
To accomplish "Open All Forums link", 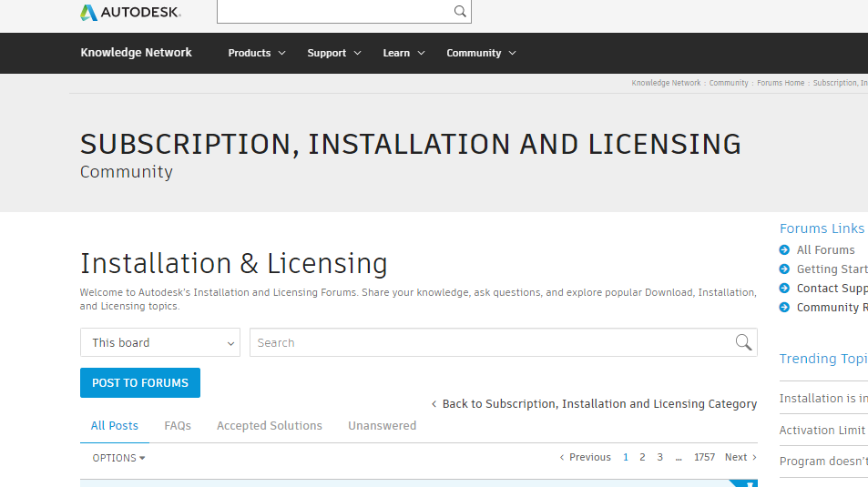I will [x=825, y=250].
